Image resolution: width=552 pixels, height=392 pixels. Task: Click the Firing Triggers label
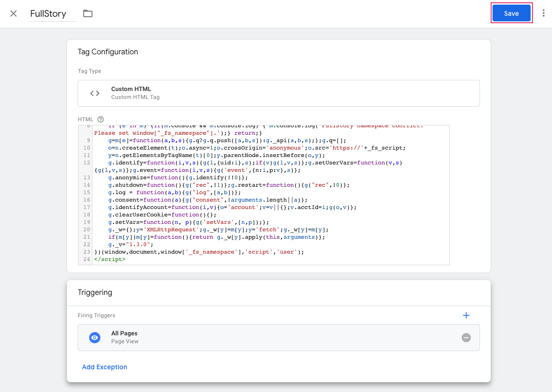[96, 315]
